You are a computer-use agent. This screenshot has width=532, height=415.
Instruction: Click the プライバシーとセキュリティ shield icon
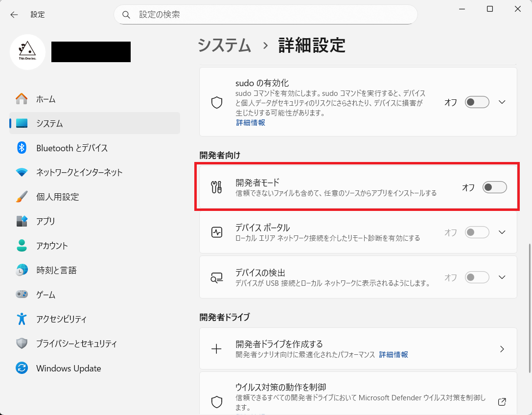(22, 344)
